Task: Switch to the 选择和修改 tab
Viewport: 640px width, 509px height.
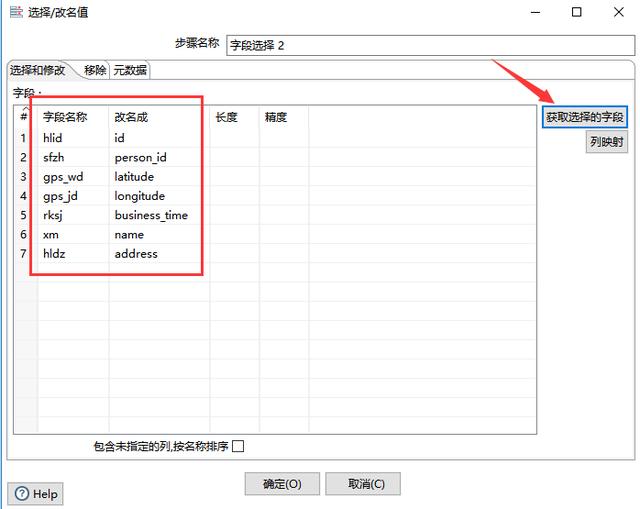Action: 38,70
